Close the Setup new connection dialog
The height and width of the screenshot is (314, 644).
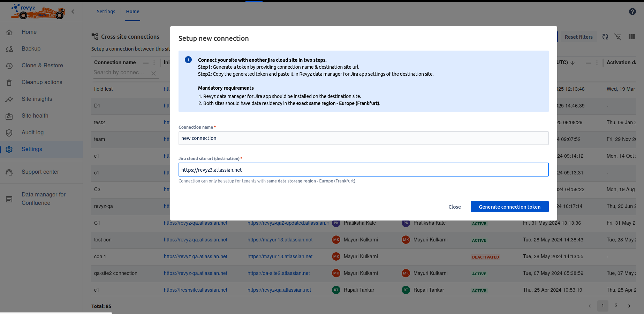[x=454, y=207]
